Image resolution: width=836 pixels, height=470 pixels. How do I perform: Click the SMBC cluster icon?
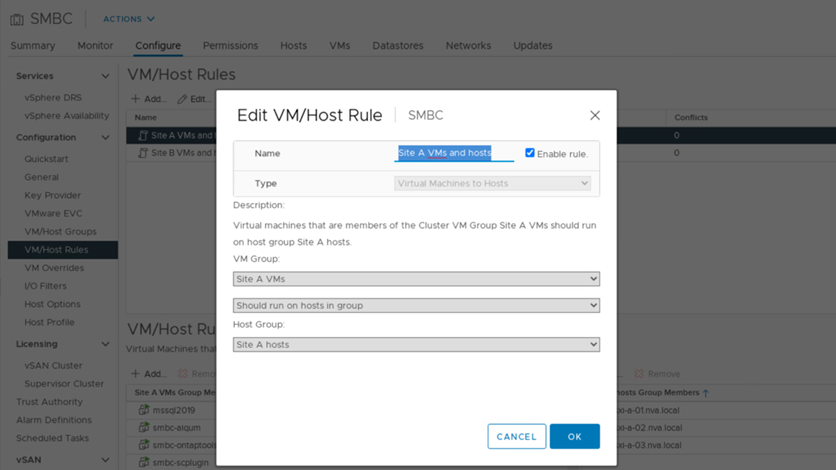click(17, 18)
